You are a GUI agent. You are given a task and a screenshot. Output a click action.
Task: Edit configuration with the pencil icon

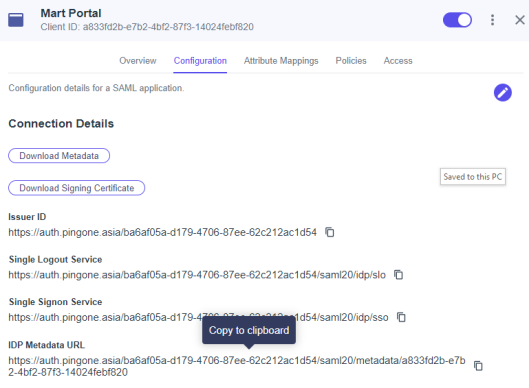503,92
